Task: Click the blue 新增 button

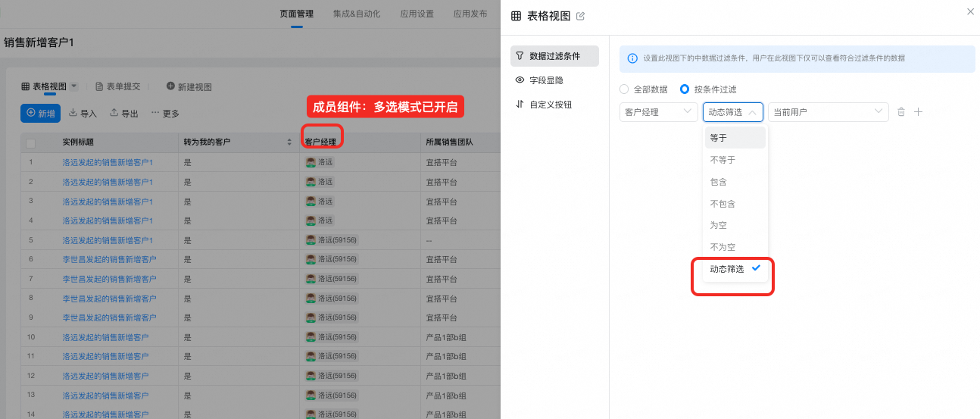Action: [40, 113]
